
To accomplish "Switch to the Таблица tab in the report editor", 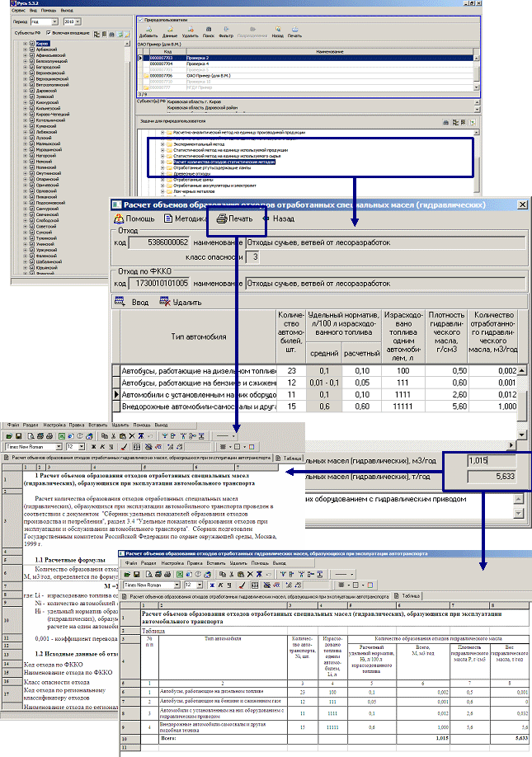I will tap(291, 458).
